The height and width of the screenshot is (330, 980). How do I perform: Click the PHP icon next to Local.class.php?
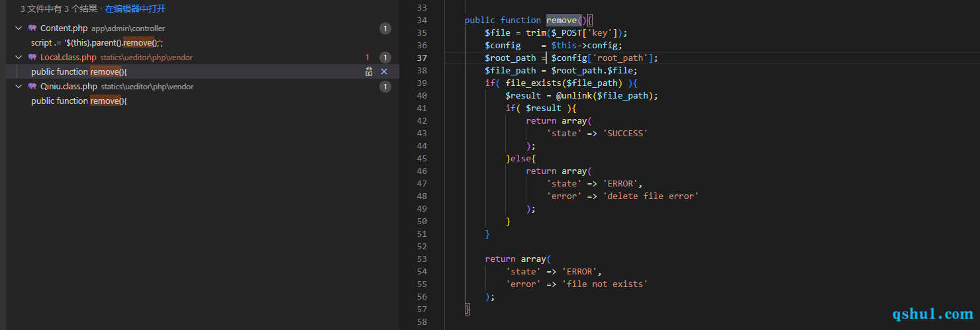32,58
